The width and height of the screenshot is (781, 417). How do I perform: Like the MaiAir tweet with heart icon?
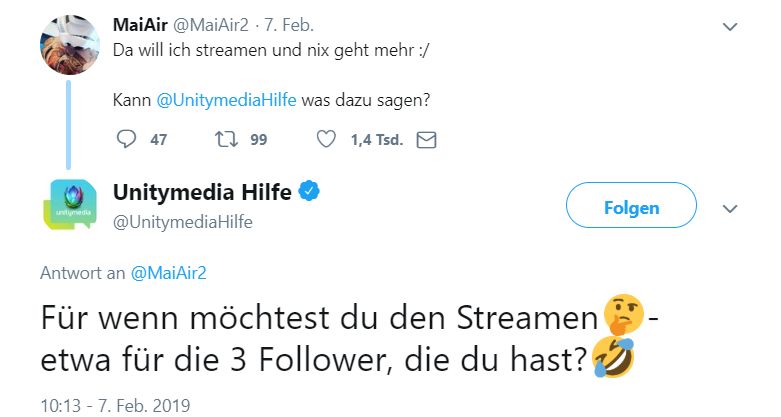tap(326, 139)
